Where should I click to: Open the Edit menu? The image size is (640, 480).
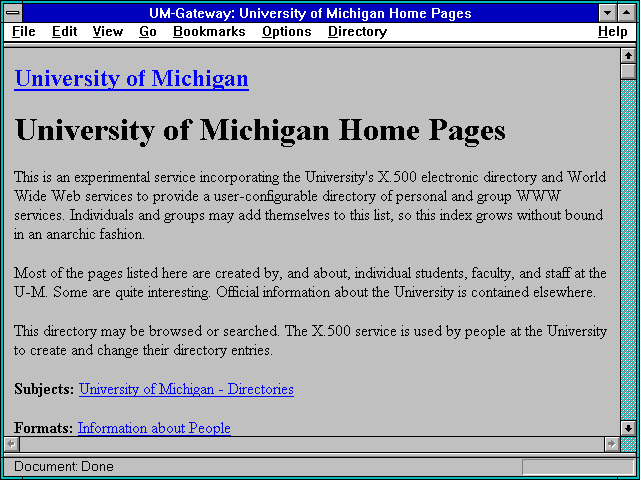[64, 32]
